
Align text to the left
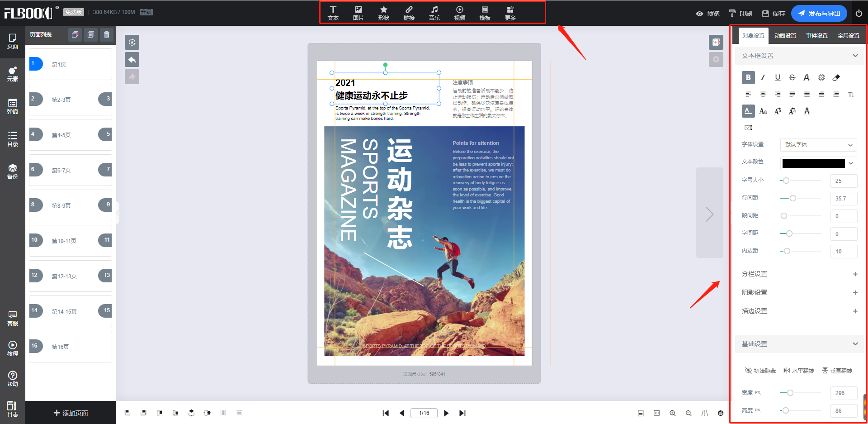tap(748, 94)
